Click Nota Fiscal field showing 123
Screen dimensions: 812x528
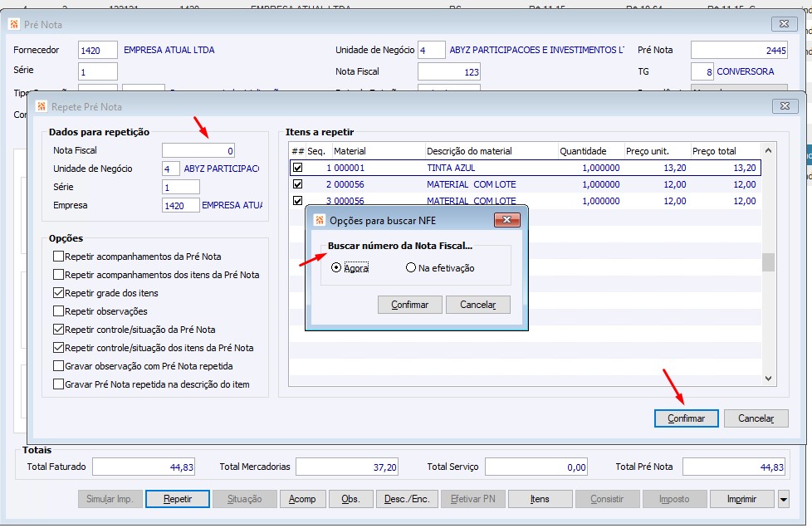449,72
